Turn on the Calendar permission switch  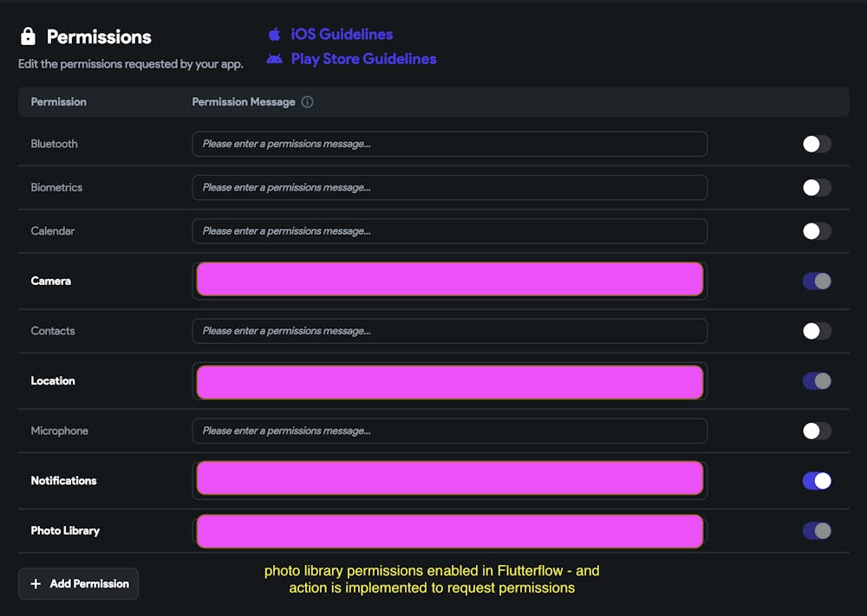point(816,231)
